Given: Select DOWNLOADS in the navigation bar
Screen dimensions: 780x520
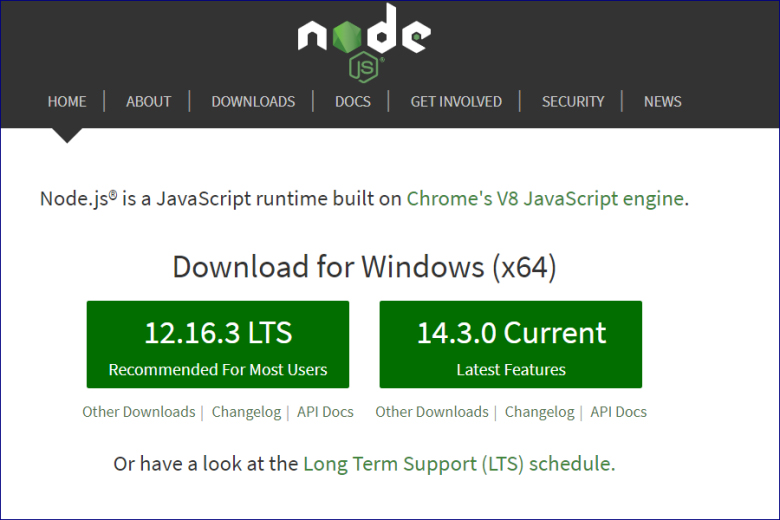Looking at the screenshot, I should [253, 101].
